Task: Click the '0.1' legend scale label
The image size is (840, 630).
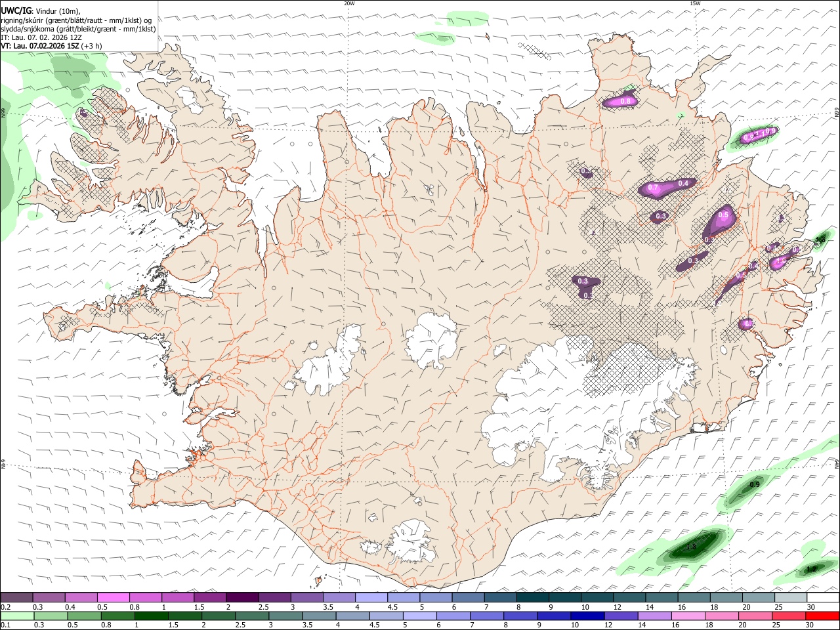Action: click(x=6, y=625)
